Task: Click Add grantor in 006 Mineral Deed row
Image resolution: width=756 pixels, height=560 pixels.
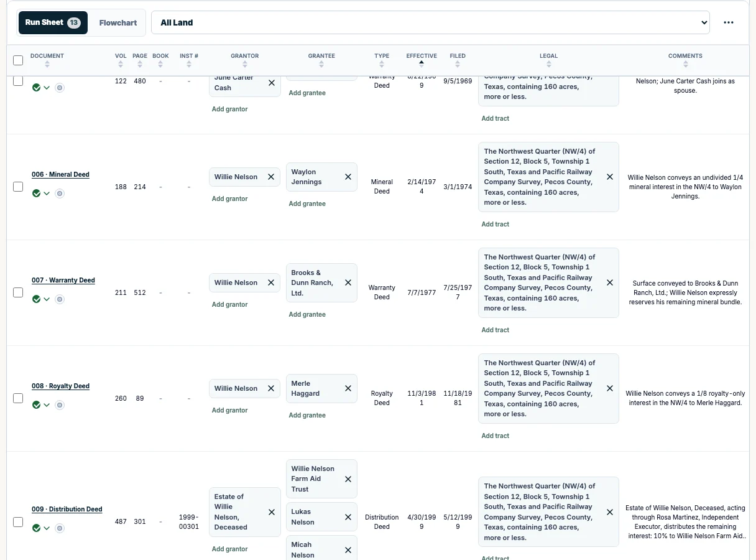Action: pos(230,199)
